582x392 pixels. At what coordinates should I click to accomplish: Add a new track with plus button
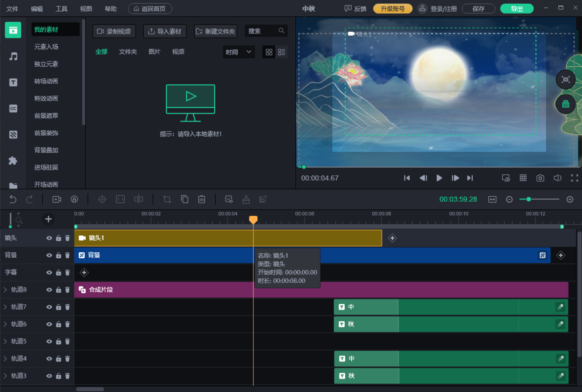click(48, 219)
